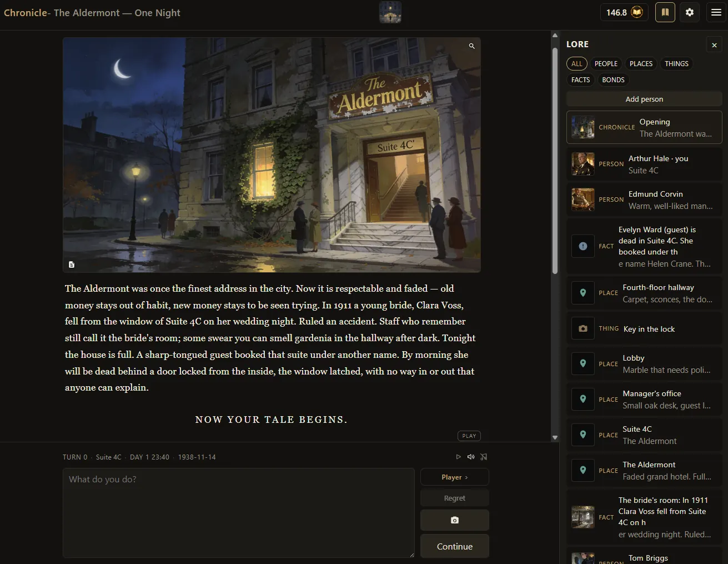Click the story scrollbar down arrow
Image resolution: width=728 pixels, height=564 pixels.
pos(555,438)
